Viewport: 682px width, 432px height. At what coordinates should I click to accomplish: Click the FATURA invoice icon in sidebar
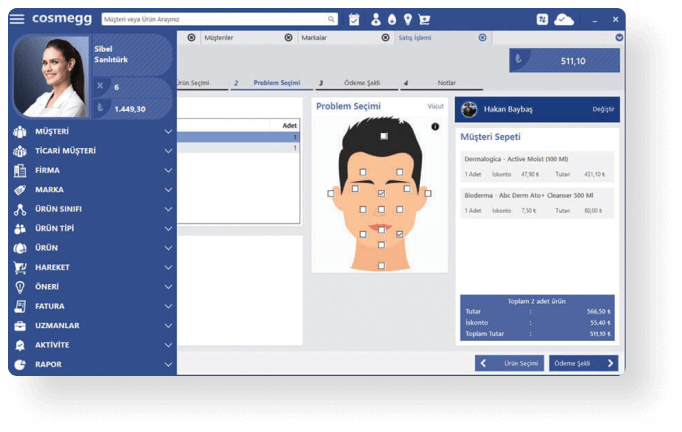20,306
